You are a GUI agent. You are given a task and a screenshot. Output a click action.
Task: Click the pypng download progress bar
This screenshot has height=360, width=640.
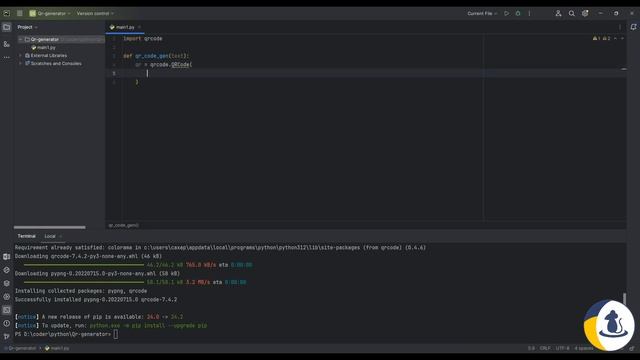(x=84, y=282)
